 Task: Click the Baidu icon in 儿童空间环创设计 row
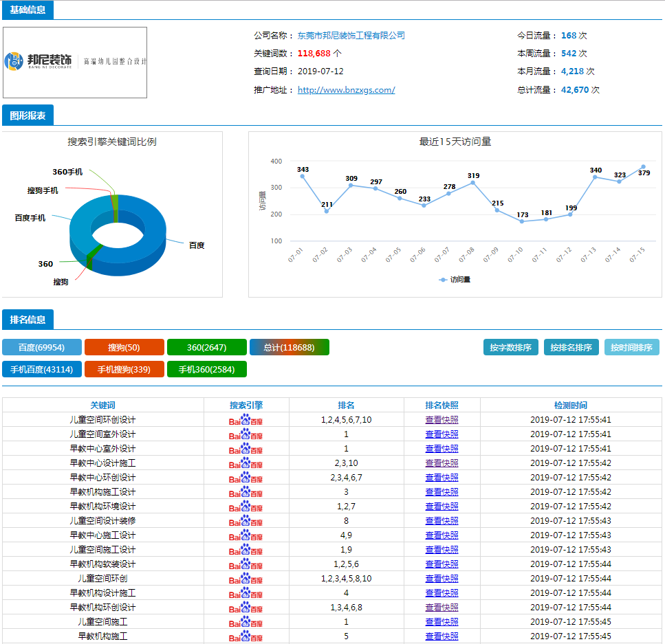[246, 420]
